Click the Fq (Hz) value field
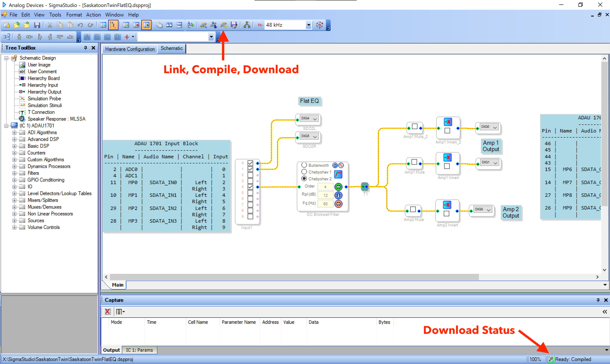This screenshot has height=364, width=610. tap(325, 204)
